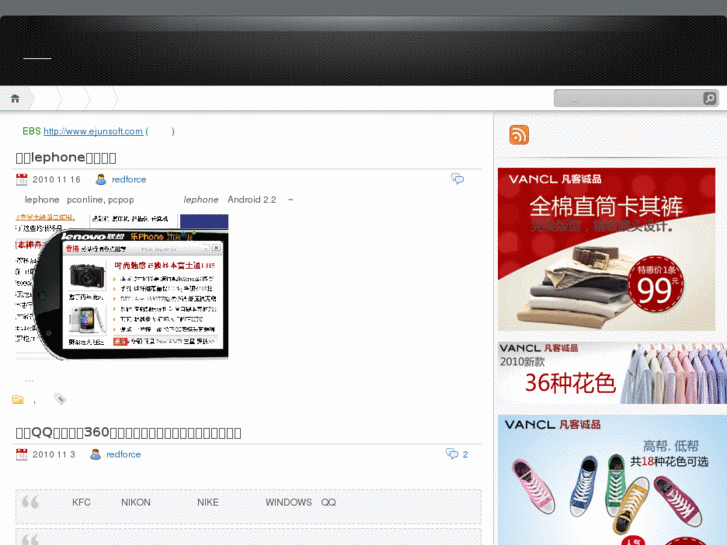Open comments bubble on lephone post
This screenshot has height=545, width=727.
pyautogui.click(x=458, y=179)
